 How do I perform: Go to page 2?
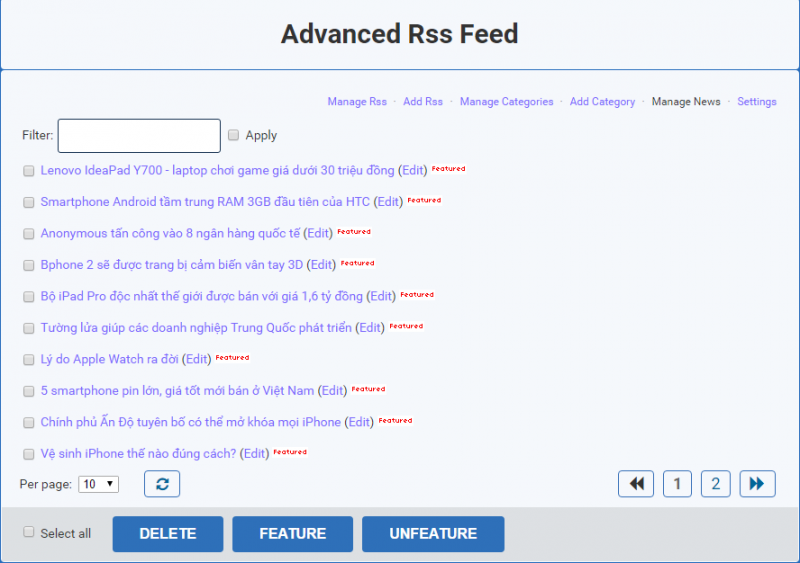[715, 483]
